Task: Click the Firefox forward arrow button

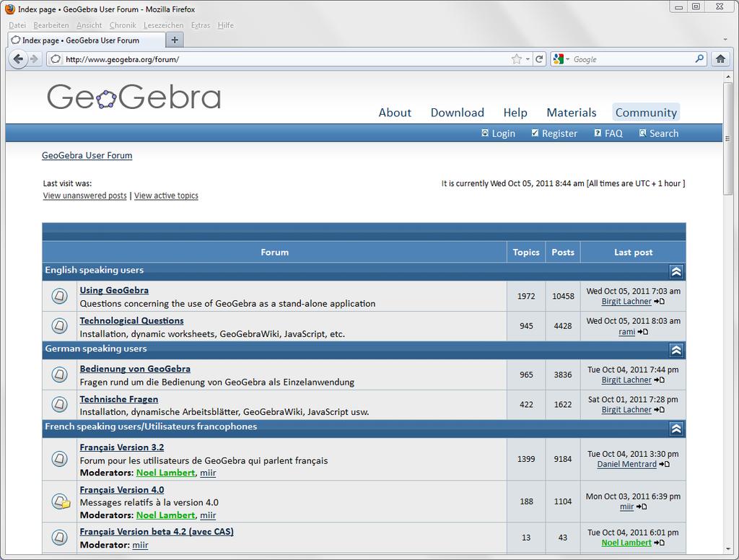Action: 34,59
